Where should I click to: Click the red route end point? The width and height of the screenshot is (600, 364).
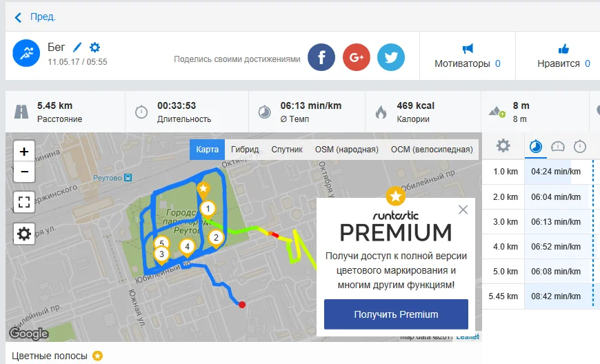tap(242, 305)
